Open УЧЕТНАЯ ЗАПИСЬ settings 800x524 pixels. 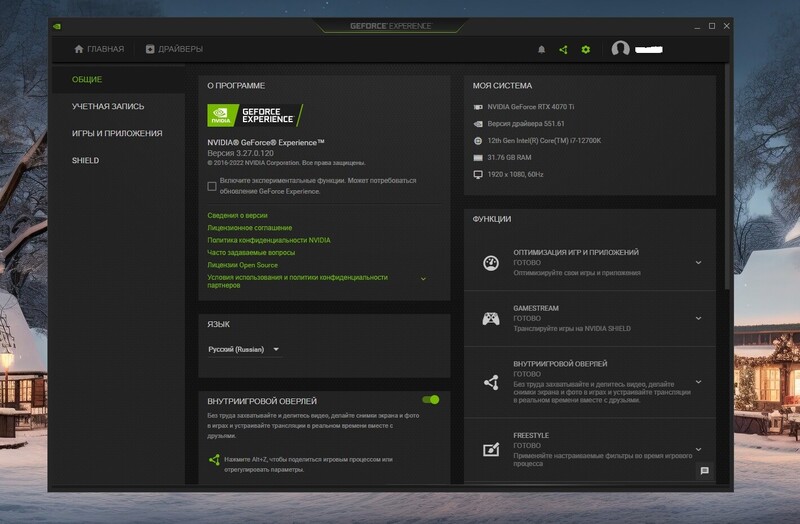(108, 107)
